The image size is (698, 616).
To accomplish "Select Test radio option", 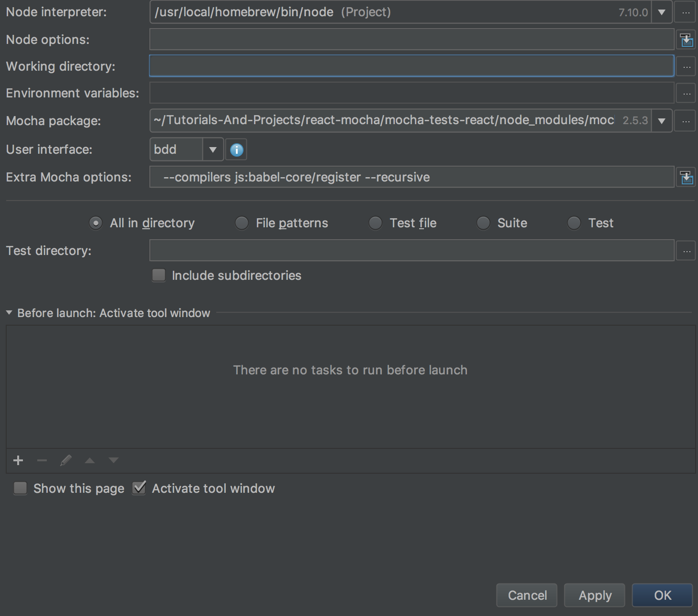I will tap(574, 223).
